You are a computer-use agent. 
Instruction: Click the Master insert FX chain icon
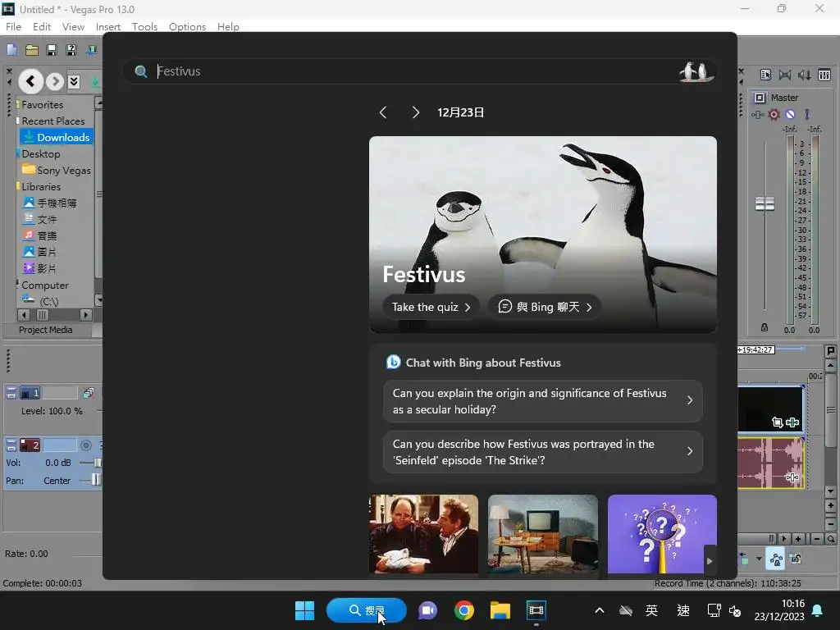[x=757, y=114]
